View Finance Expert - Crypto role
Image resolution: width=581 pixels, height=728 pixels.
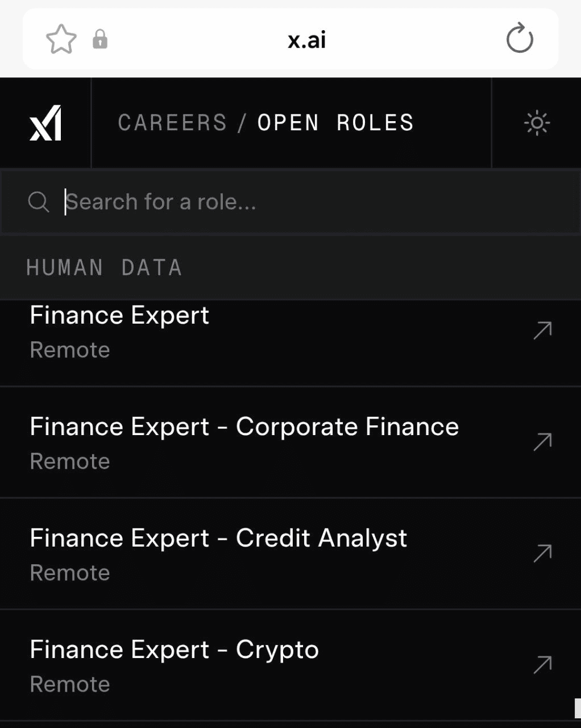(x=174, y=650)
